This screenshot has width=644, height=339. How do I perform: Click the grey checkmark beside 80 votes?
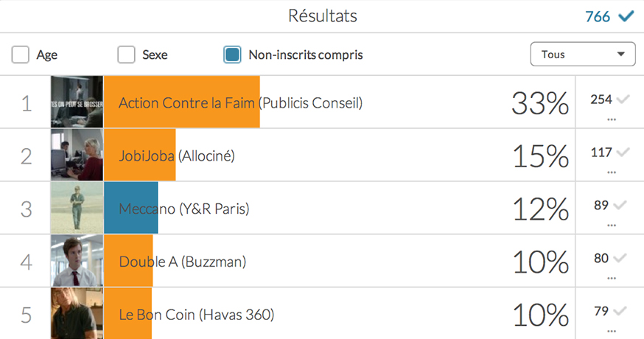coord(620,258)
